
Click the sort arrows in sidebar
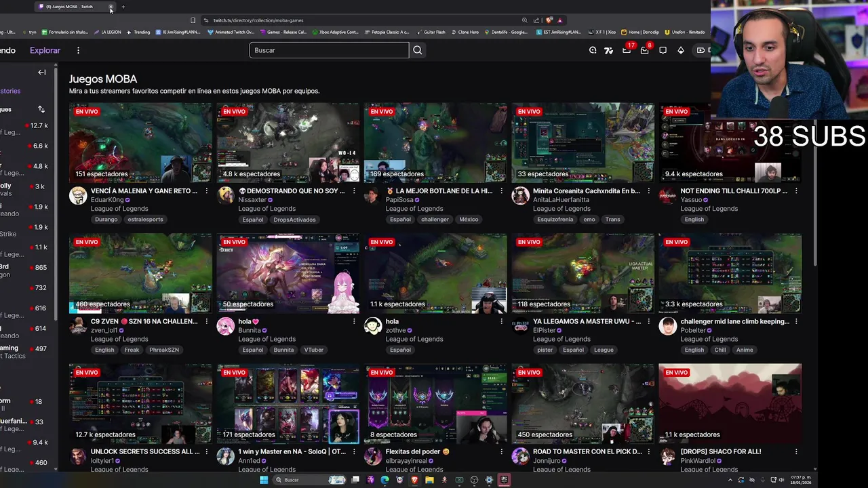pyautogui.click(x=41, y=109)
